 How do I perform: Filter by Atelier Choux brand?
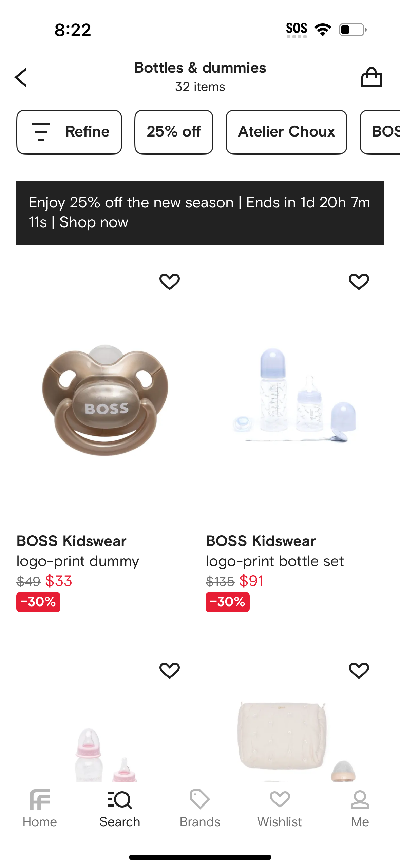tap(286, 132)
